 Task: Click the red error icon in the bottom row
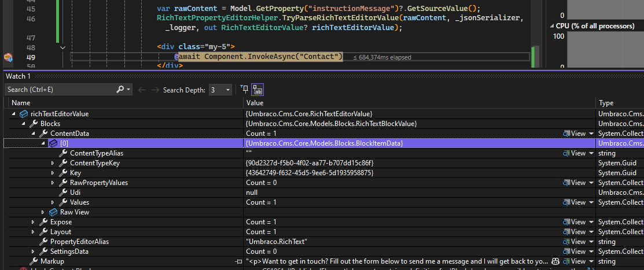[x=24, y=269]
